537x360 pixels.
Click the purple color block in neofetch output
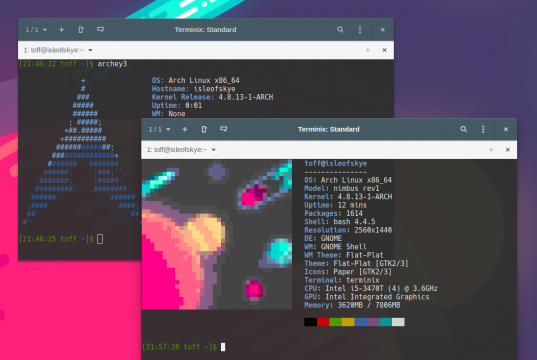373,322
